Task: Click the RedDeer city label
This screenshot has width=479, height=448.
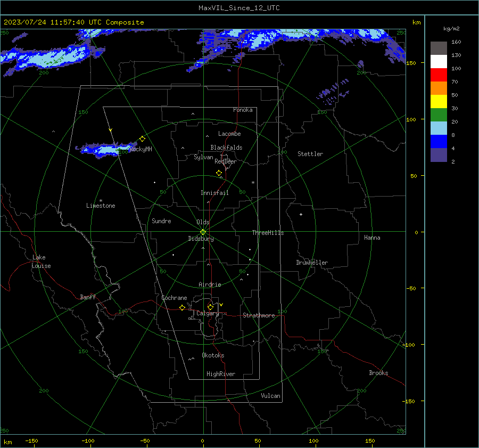Action: click(x=226, y=161)
